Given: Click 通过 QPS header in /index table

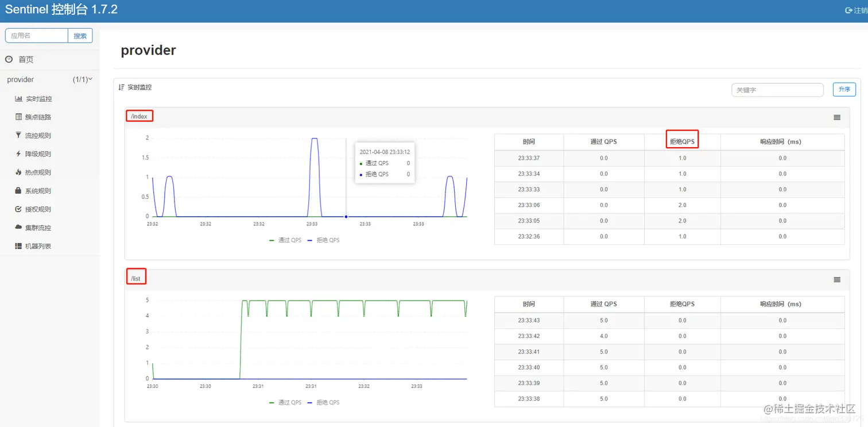Looking at the screenshot, I should click(x=604, y=141).
